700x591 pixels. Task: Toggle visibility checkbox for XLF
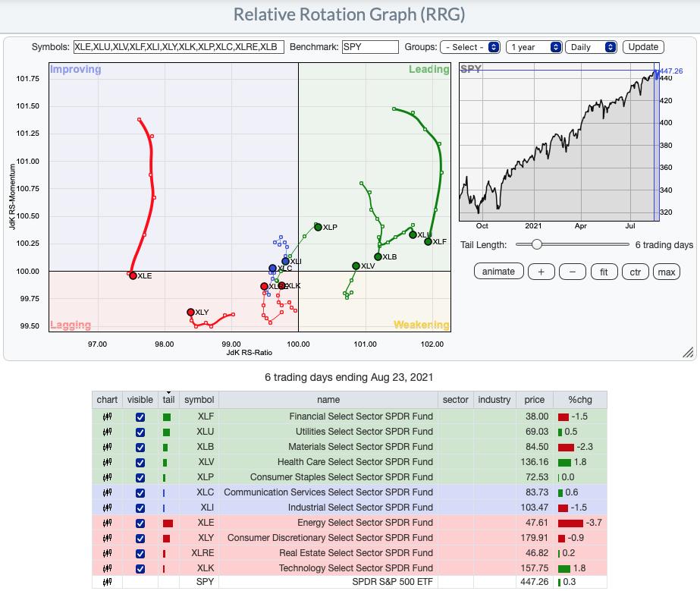point(140,417)
